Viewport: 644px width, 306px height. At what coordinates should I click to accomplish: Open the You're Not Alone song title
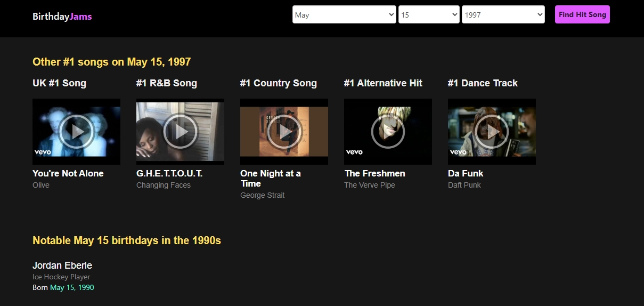68,173
